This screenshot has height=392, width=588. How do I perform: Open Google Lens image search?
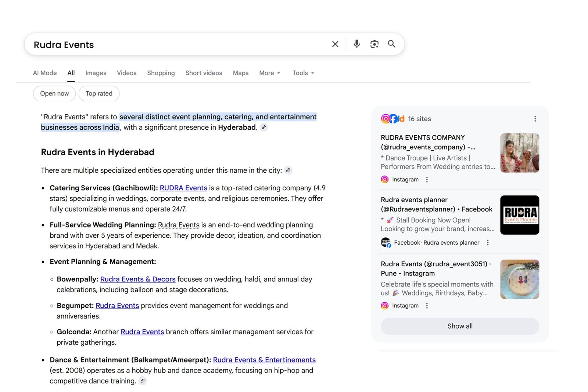pyautogui.click(x=374, y=44)
